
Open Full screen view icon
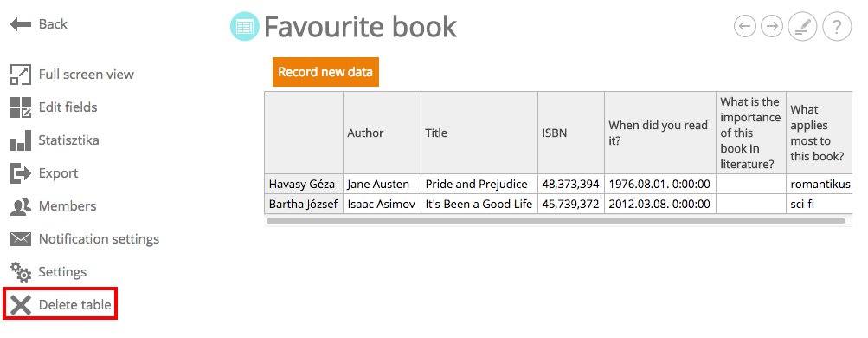21,75
